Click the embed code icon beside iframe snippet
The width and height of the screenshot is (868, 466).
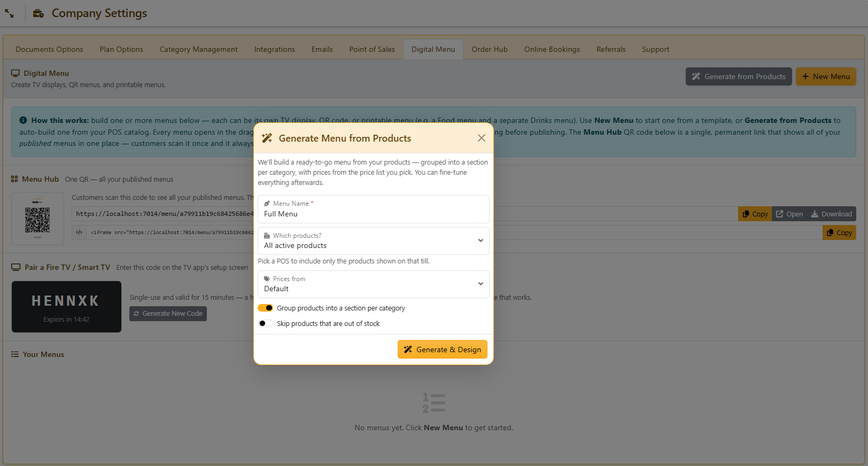click(x=79, y=232)
